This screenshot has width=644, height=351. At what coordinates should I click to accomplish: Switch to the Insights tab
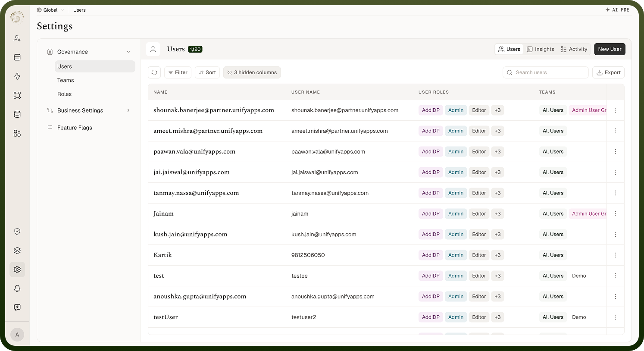point(541,49)
